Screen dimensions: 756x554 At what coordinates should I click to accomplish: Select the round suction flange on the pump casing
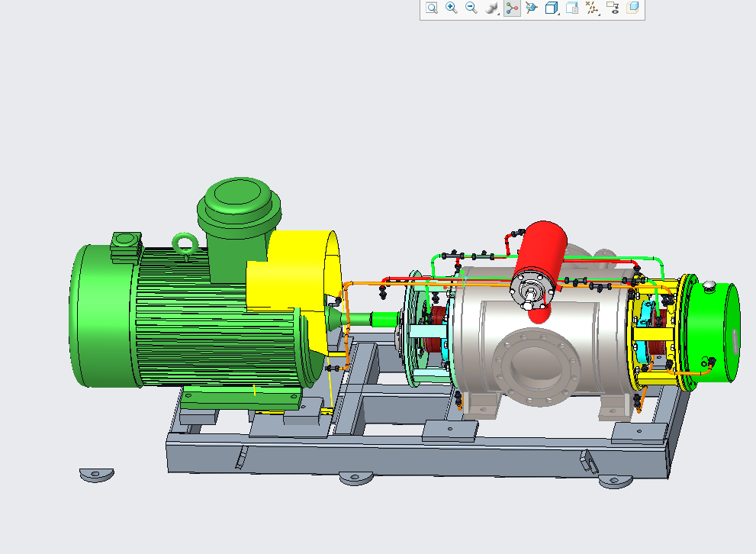pos(536,366)
